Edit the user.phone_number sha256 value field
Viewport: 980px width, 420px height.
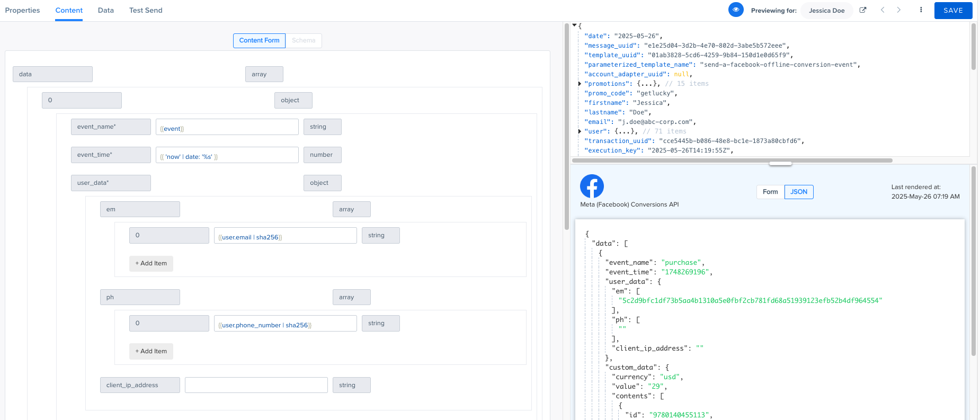[x=286, y=324]
